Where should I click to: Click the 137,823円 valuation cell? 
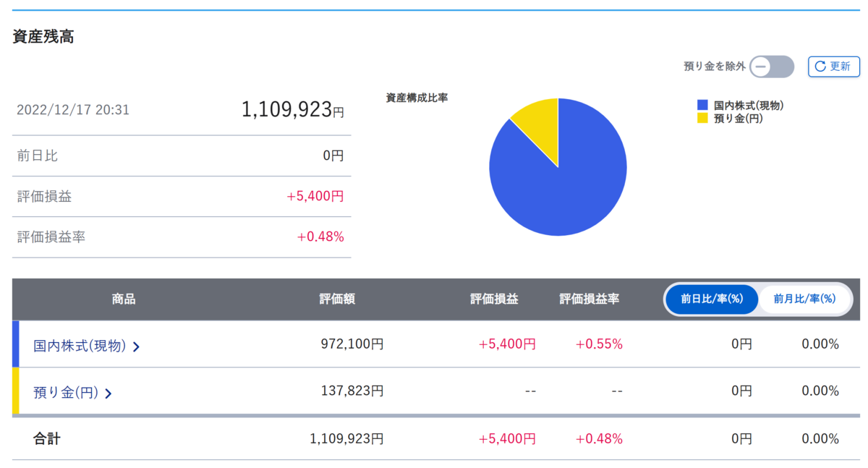coord(352,391)
